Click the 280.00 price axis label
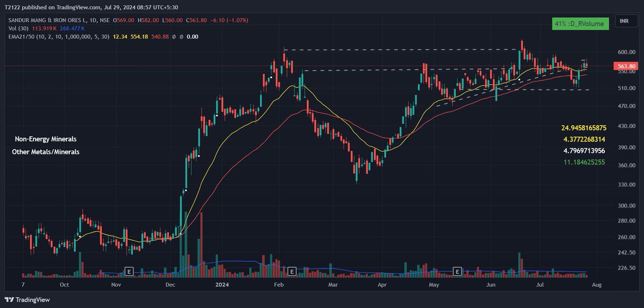 (626, 221)
